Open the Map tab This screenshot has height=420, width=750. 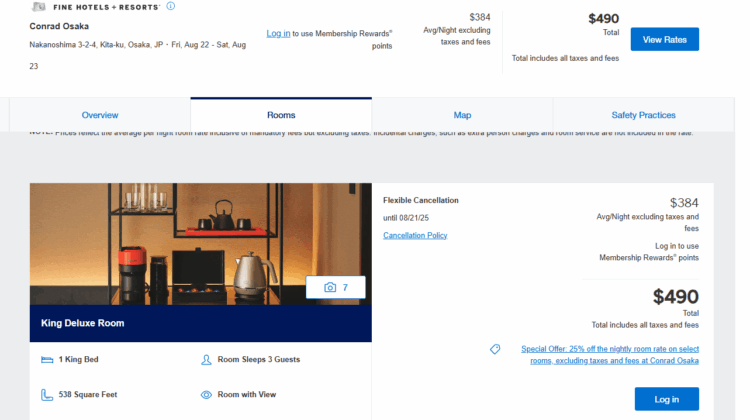coord(463,115)
